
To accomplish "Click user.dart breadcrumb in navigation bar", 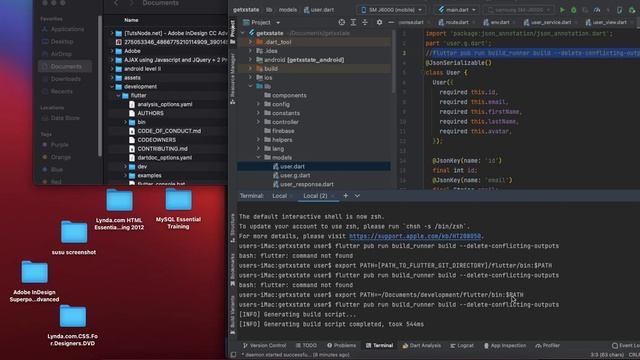I will (319, 10).
